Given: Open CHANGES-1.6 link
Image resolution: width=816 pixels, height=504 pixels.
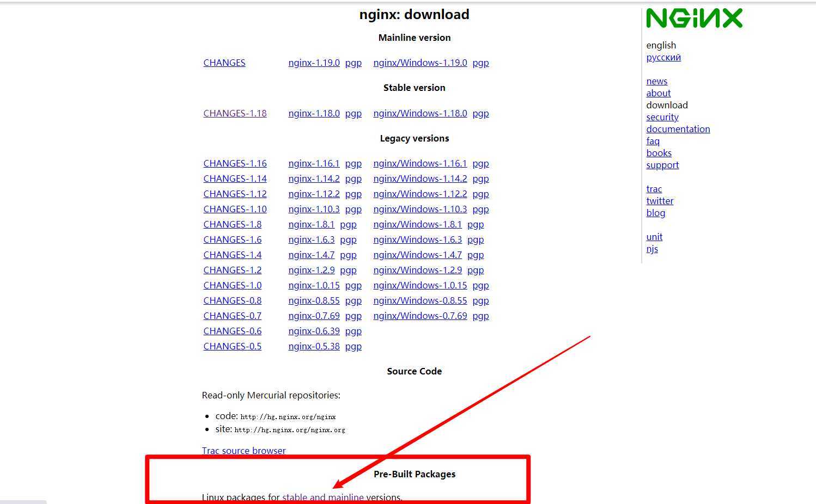Looking at the screenshot, I should point(232,239).
